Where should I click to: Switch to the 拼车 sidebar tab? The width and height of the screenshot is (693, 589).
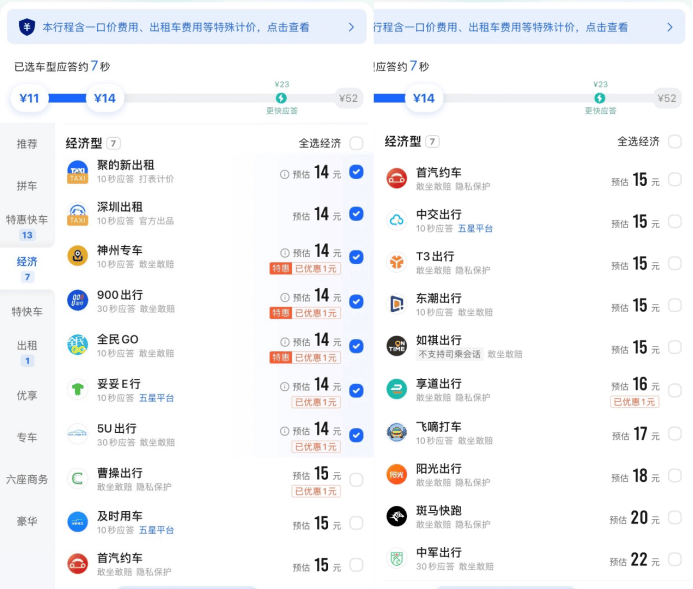pyautogui.click(x=27, y=186)
